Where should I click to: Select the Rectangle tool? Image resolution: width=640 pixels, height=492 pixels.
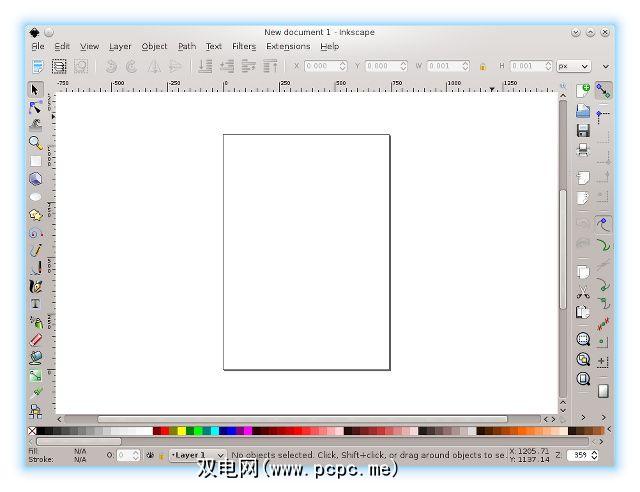coord(35,161)
